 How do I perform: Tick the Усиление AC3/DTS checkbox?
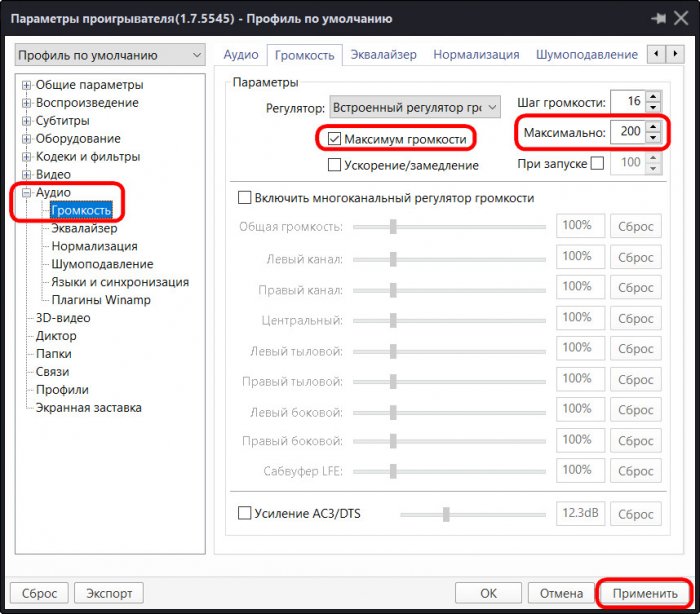[x=245, y=513]
